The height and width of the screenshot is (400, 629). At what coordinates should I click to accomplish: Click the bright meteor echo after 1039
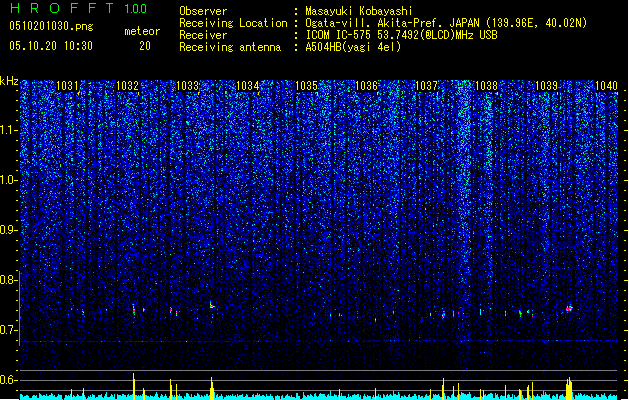tap(569, 308)
